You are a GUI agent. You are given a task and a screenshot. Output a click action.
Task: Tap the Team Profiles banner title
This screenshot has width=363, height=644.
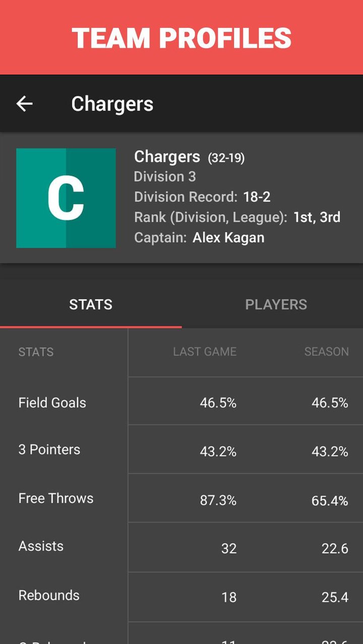181,38
